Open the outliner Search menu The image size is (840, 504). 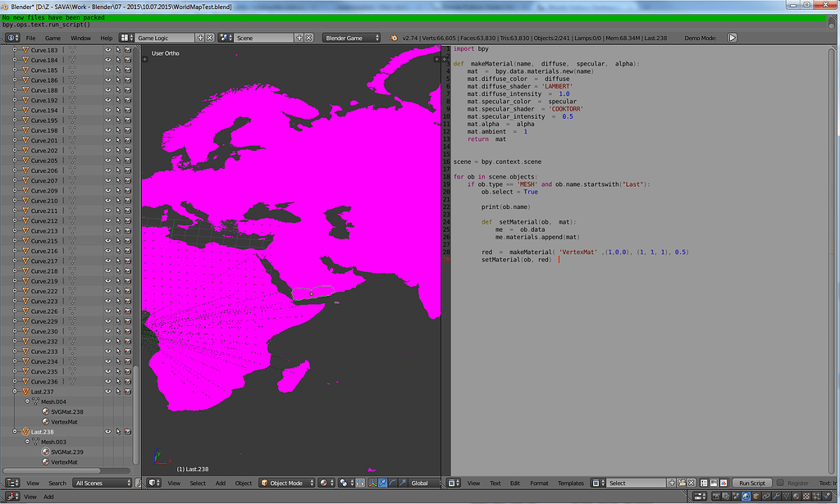click(x=57, y=484)
